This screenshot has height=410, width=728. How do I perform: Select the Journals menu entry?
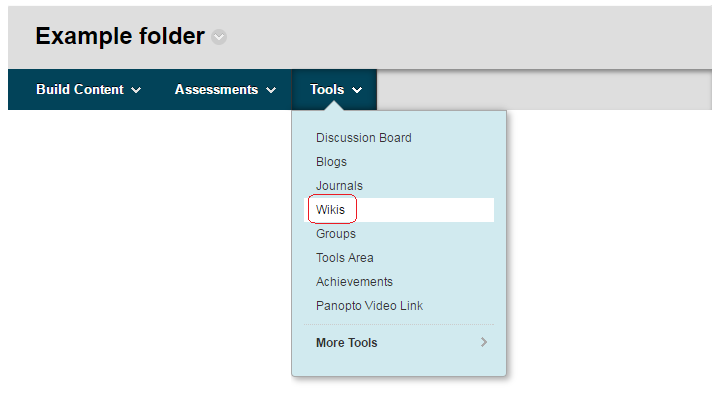340,186
